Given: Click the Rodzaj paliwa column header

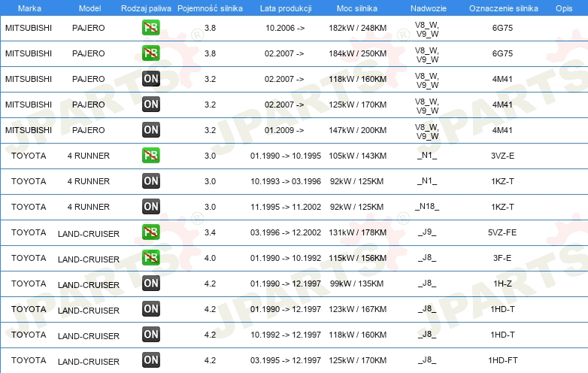Looking at the screenshot, I should tap(146, 8).
